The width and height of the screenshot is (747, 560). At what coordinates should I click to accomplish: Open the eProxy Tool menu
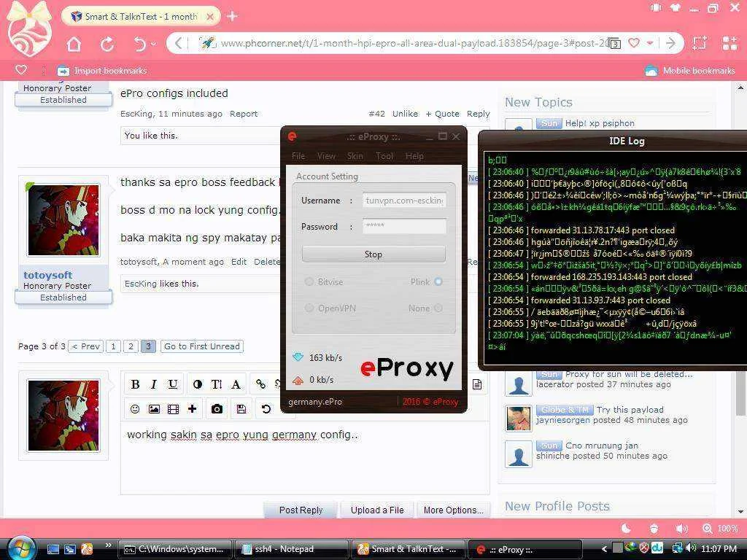384,156
